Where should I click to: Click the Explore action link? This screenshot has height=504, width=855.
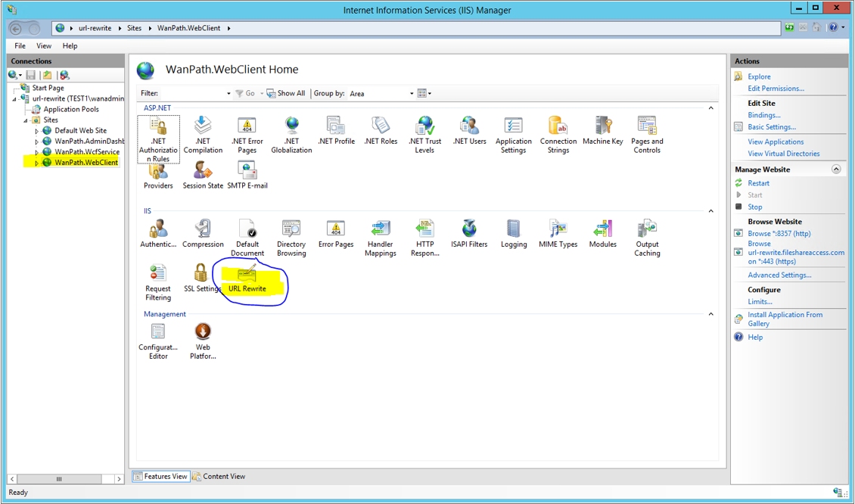coord(759,77)
